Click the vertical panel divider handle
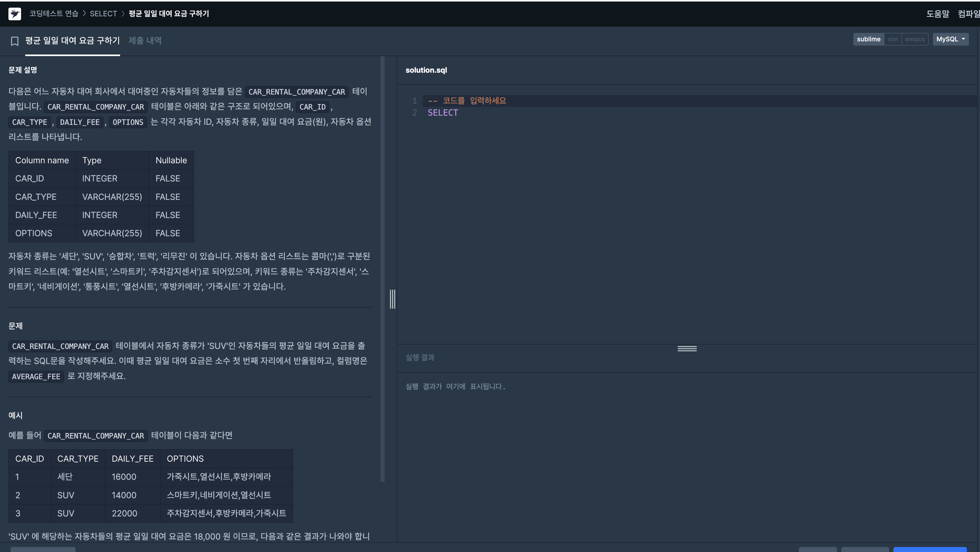This screenshot has width=980, height=552. tap(392, 299)
